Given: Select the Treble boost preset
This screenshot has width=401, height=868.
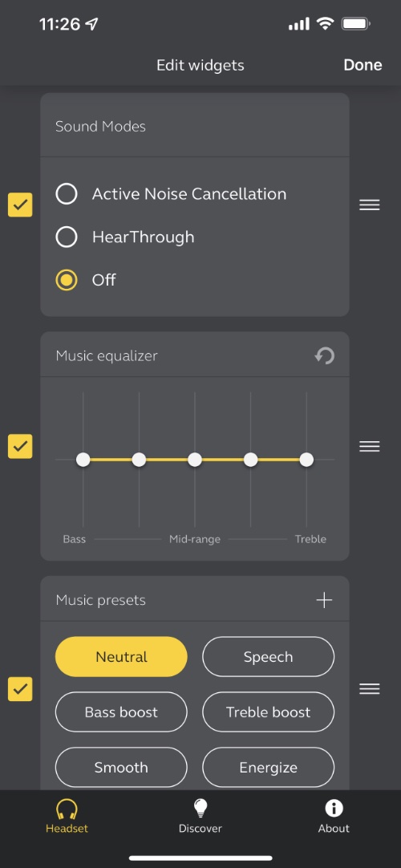Looking at the screenshot, I should [268, 712].
